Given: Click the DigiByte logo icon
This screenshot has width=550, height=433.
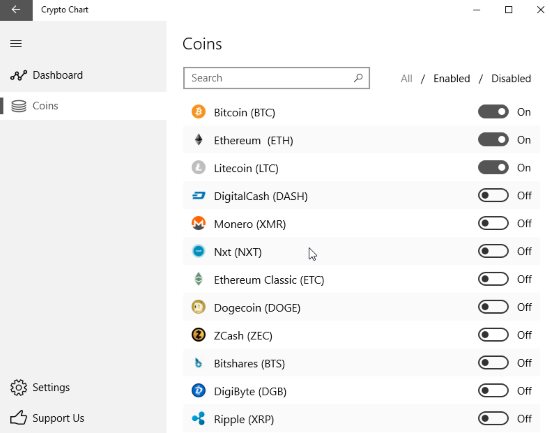Looking at the screenshot, I should (199, 391).
